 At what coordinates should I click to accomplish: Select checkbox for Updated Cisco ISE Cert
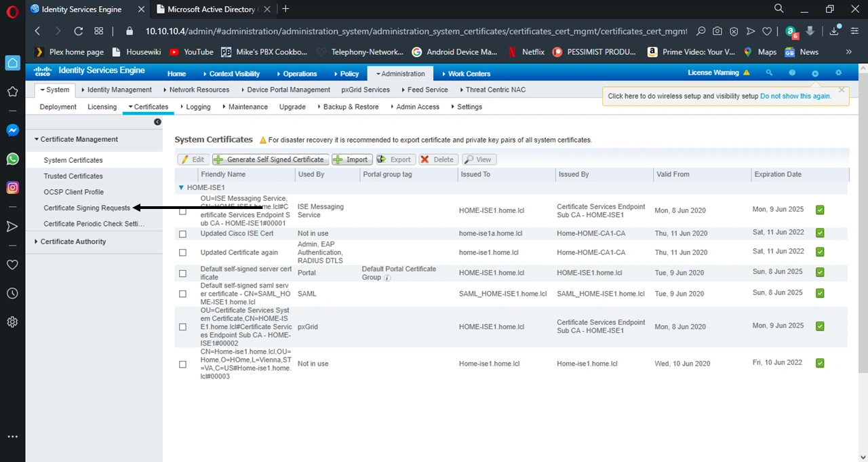click(182, 234)
